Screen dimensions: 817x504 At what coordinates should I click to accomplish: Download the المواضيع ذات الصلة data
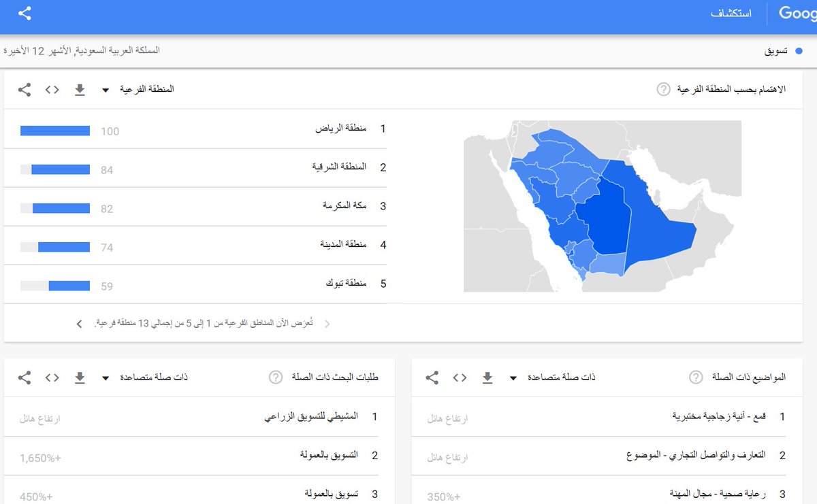pyautogui.click(x=487, y=377)
